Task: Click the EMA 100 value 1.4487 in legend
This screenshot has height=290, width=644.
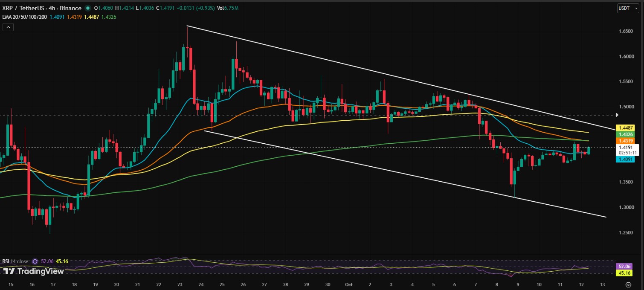Action: click(x=92, y=17)
